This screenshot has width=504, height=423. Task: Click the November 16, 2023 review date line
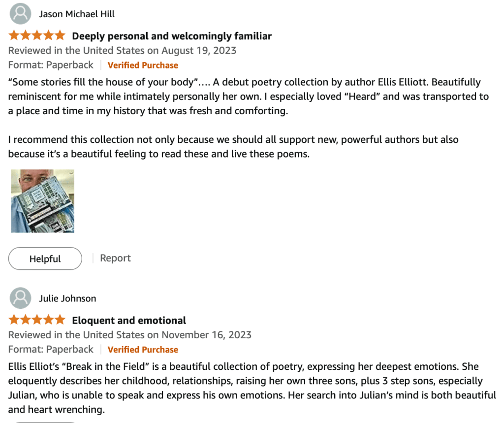130,335
